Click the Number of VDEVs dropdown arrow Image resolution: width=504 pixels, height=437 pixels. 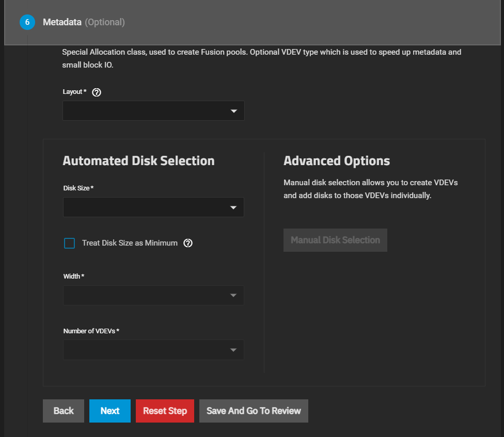[233, 350]
